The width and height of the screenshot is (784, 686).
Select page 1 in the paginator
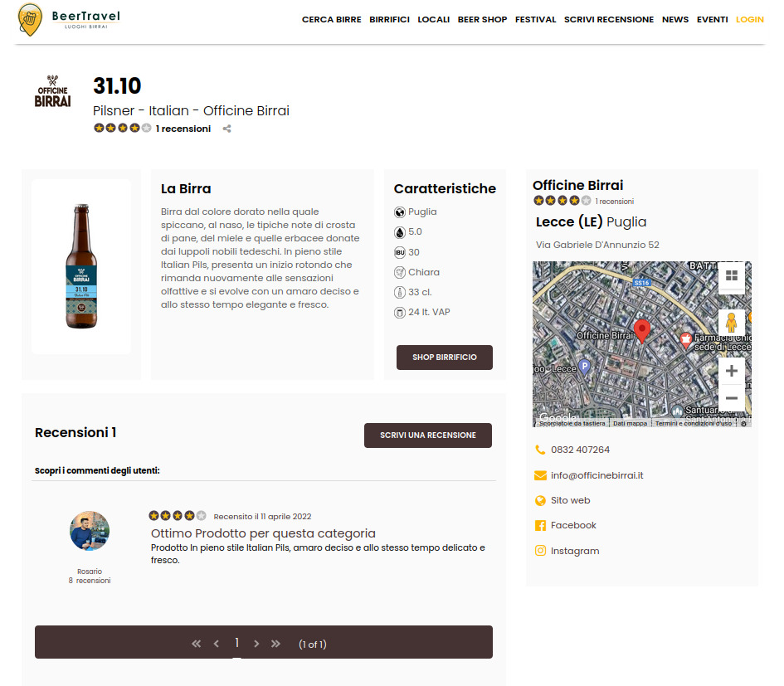(236, 643)
